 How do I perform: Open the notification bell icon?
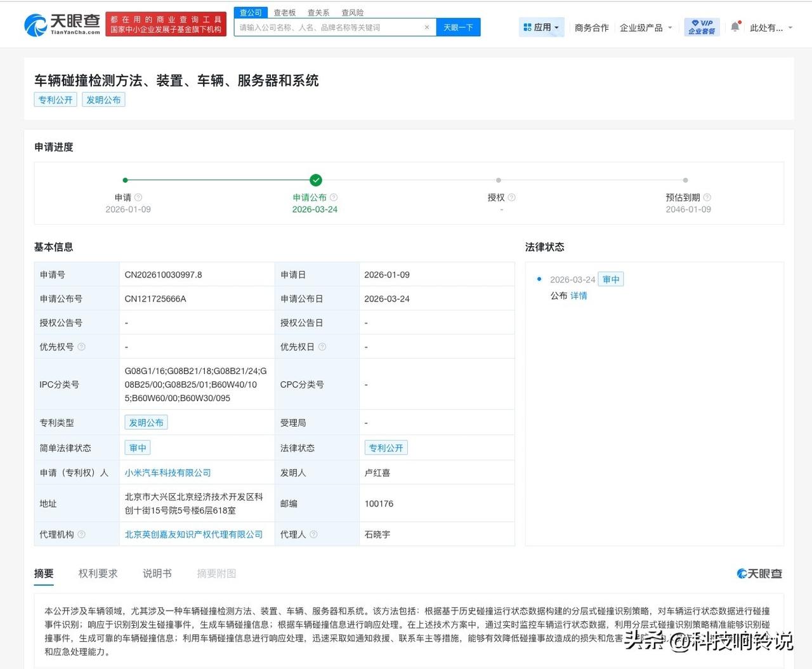pos(735,27)
